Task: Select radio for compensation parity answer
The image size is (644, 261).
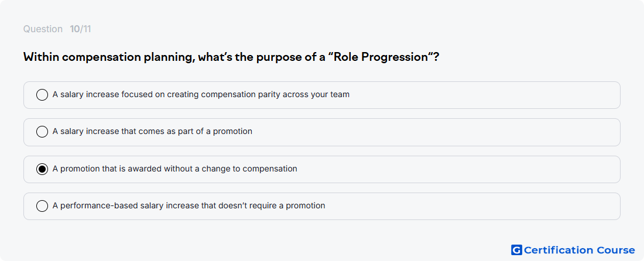Action: [x=42, y=95]
